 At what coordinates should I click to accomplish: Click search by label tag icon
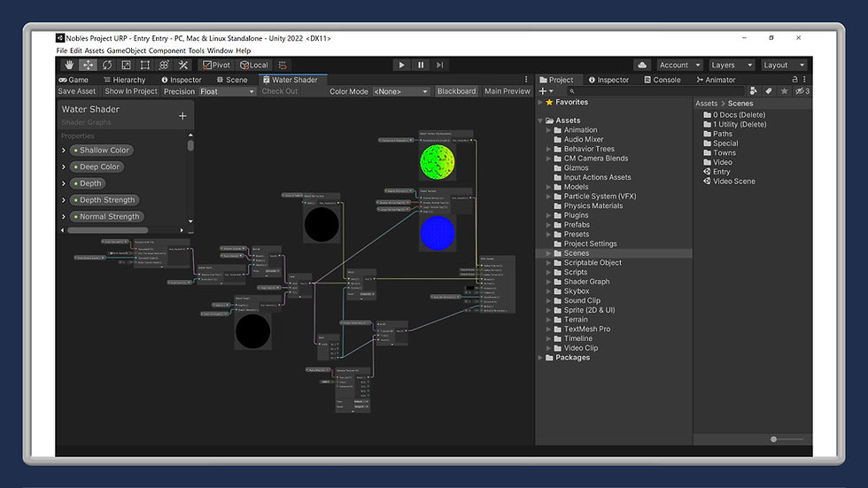(769, 91)
